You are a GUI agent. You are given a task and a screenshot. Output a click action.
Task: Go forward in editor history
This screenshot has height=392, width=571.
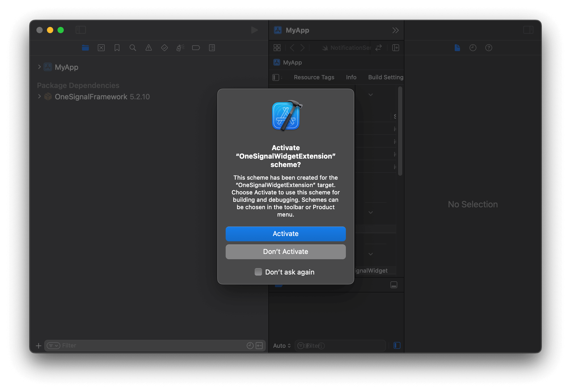(x=302, y=48)
